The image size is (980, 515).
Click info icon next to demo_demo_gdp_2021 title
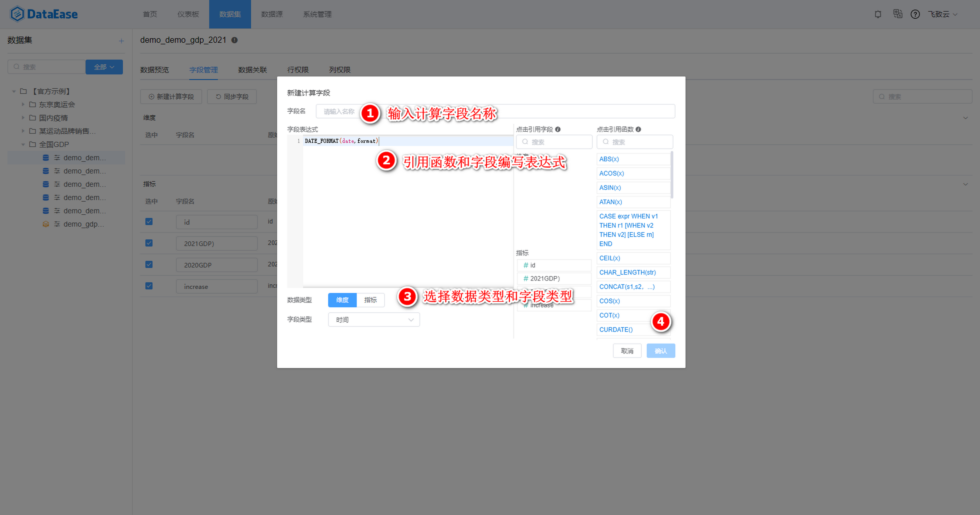(x=235, y=40)
